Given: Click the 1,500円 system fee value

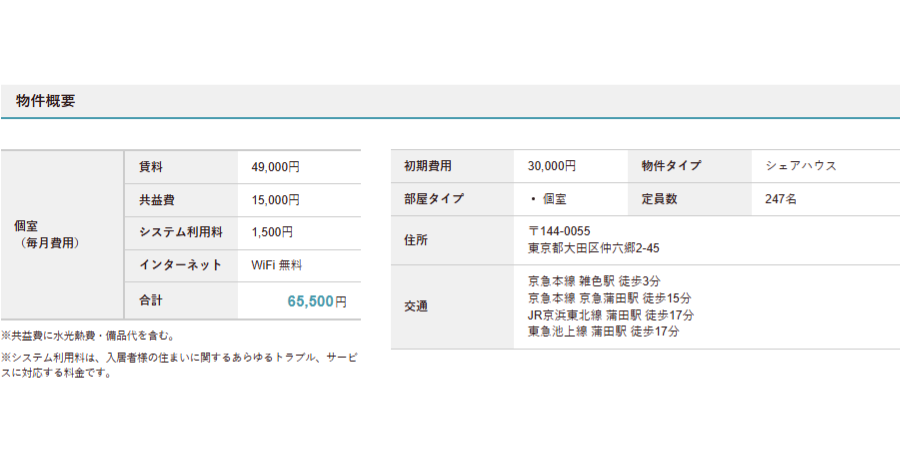Looking at the screenshot, I should pos(272,232).
